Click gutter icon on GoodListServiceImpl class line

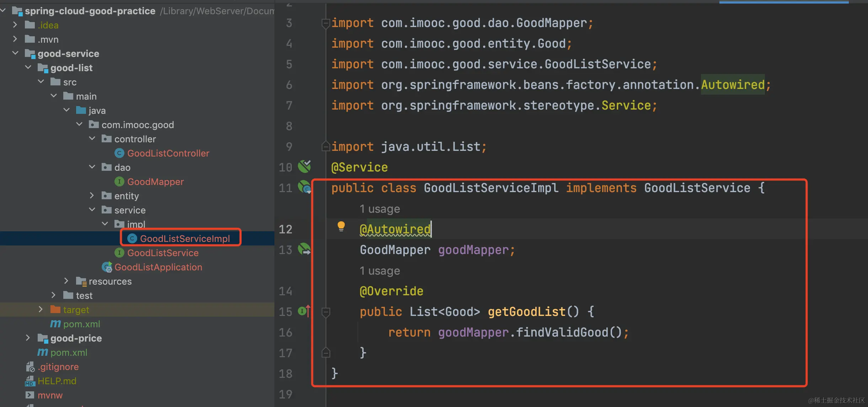coord(304,187)
